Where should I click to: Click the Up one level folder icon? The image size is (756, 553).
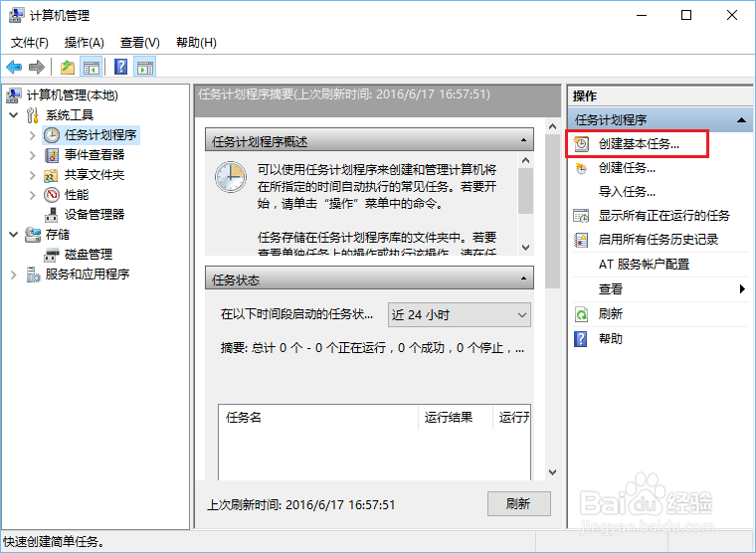tap(68, 67)
